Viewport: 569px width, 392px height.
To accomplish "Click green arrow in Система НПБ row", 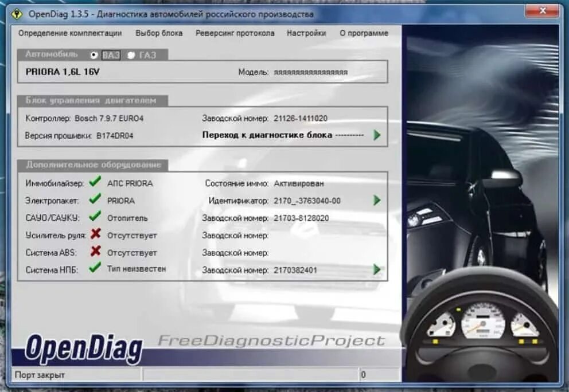I will click(x=377, y=269).
